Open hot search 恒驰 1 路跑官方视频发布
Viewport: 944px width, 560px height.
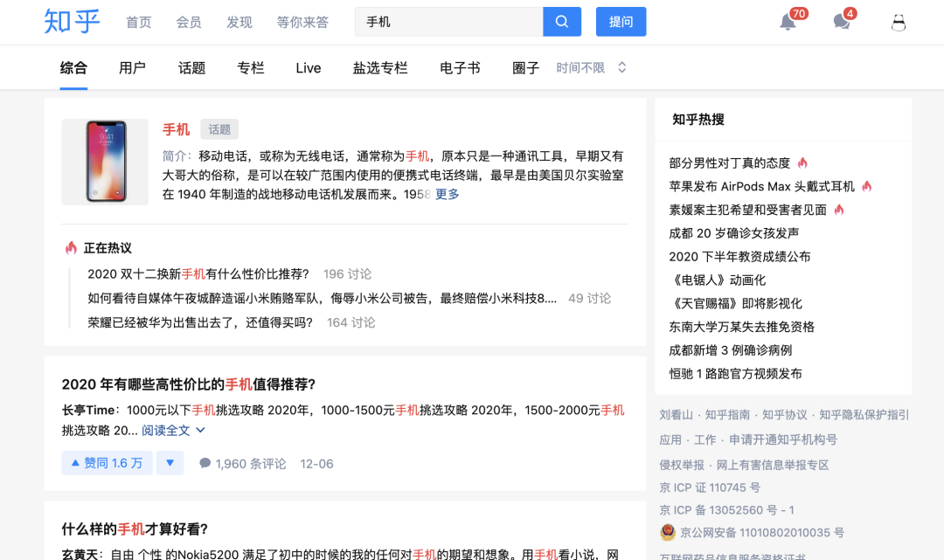(736, 374)
